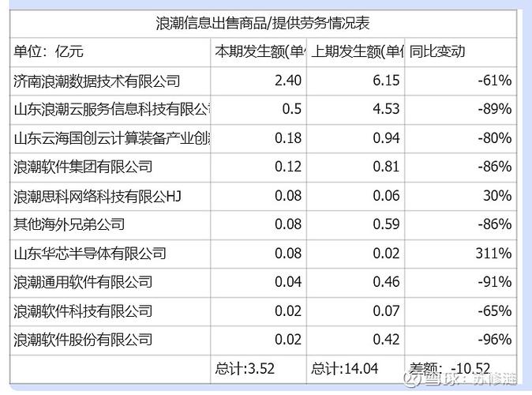This screenshot has height=395, width=532.
Task: Click the 浪潮软件股份有限公司 row name
Action: click(x=83, y=340)
